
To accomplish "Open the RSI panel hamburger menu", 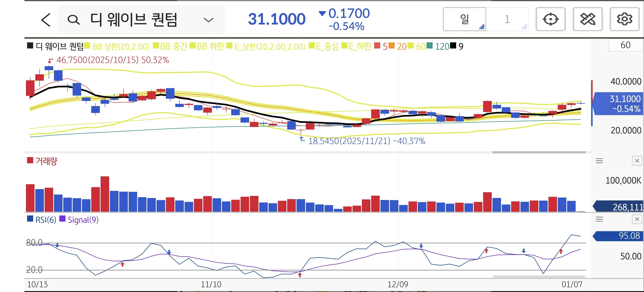I will [x=599, y=219].
